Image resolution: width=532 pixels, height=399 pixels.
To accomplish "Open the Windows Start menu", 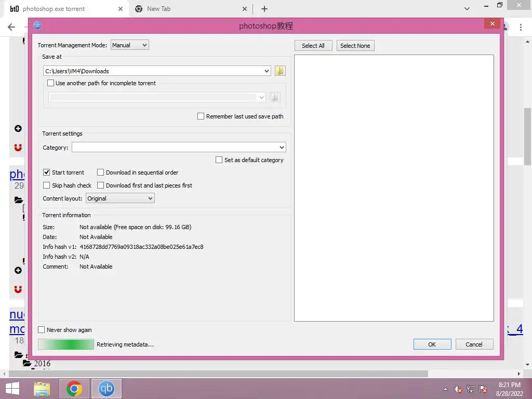I will [12, 389].
